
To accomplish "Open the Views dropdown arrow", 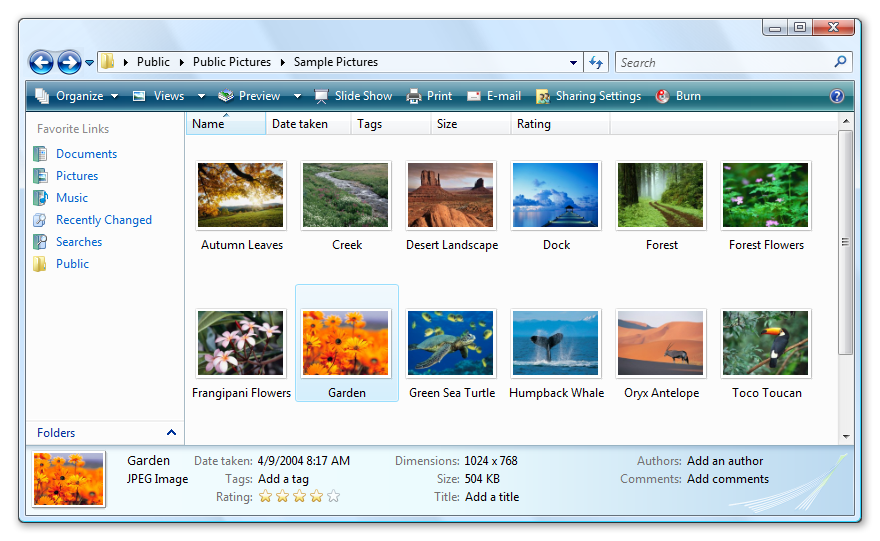I will point(201,97).
